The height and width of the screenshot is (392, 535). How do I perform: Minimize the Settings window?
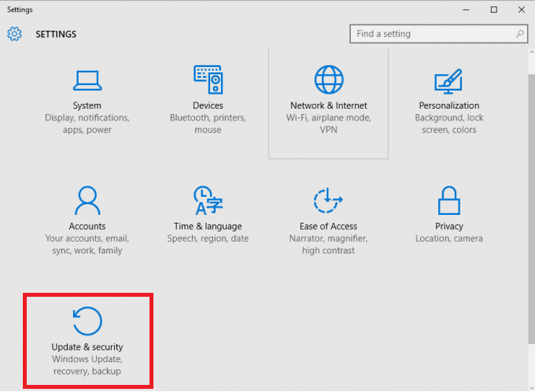(466, 9)
